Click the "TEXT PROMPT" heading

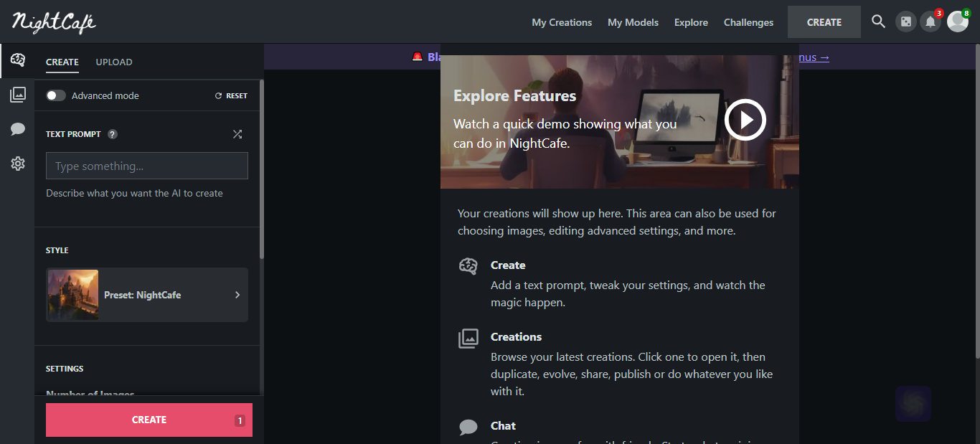(73, 134)
